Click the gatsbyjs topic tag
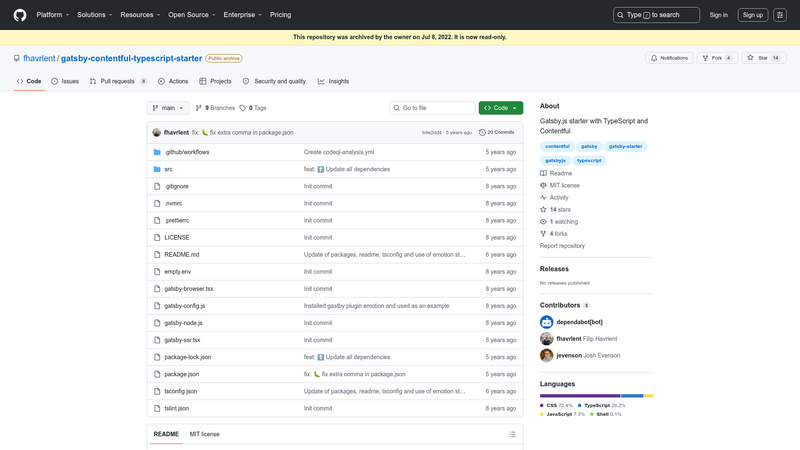800x450 pixels. point(555,161)
